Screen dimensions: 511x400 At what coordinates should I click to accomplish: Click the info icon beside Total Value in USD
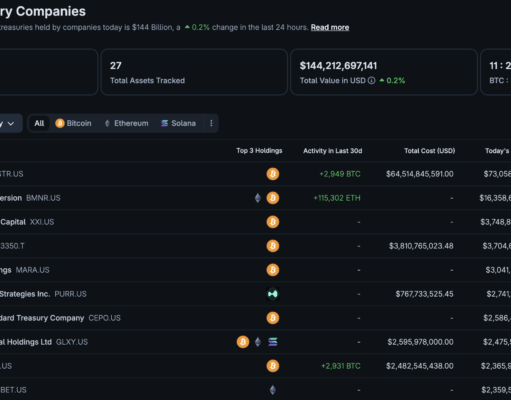[x=371, y=81]
